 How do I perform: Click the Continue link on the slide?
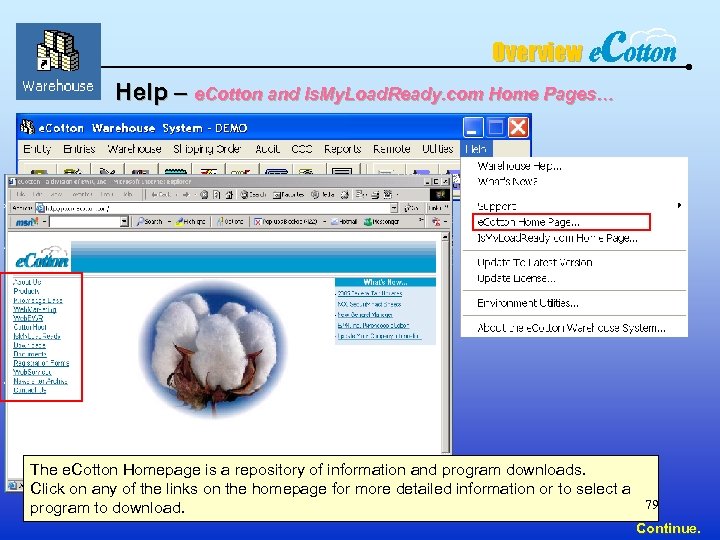[668, 529]
